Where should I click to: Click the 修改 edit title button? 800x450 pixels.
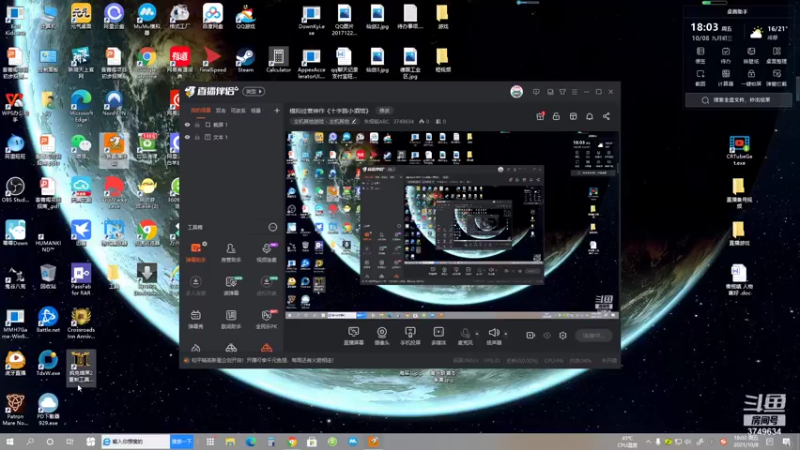point(384,111)
